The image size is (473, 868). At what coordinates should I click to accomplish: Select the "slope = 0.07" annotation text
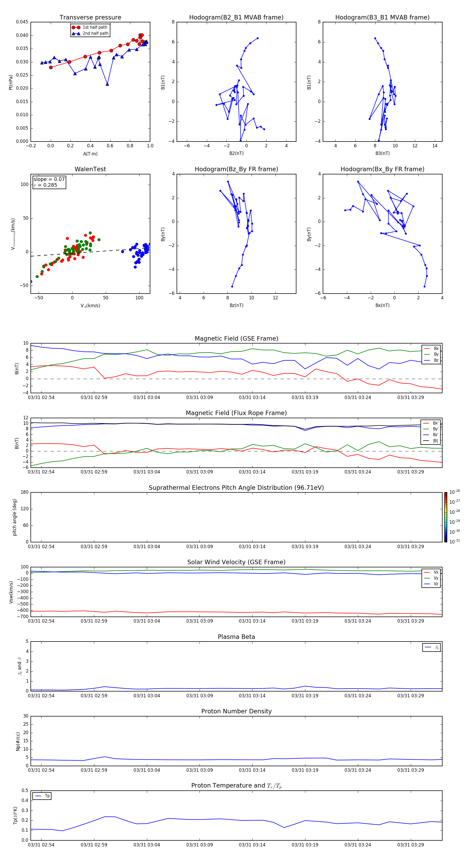(49, 179)
